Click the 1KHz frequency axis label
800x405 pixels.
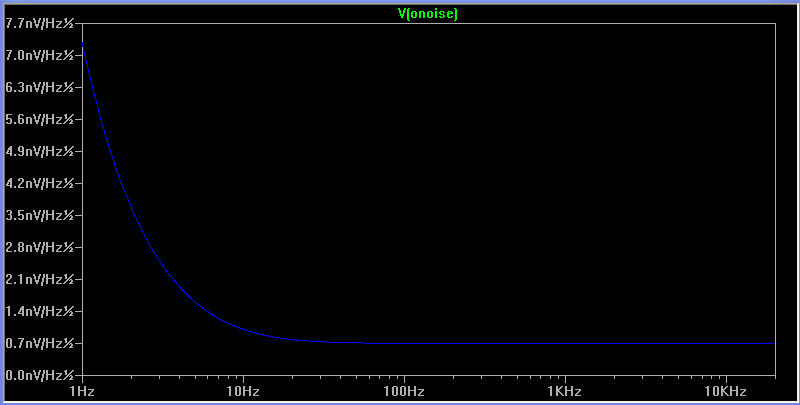click(x=565, y=392)
